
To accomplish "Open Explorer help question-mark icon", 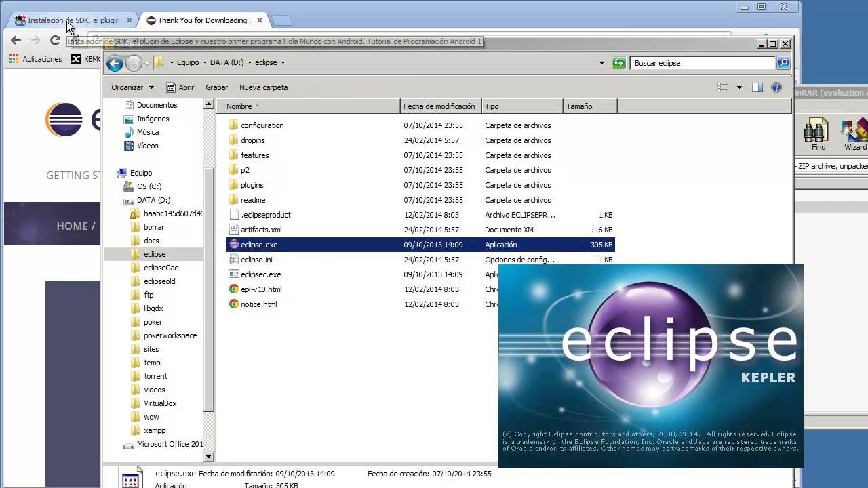I will pyautogui.click(x=776, y=87).
